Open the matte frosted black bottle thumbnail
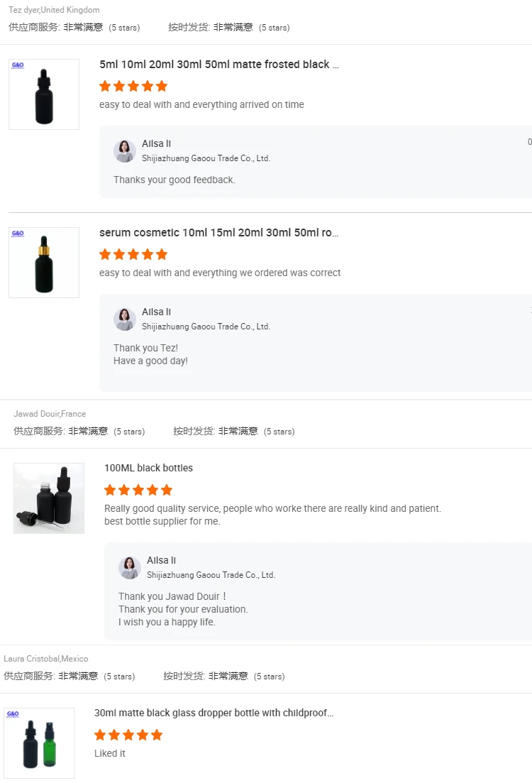 (44, 94)
